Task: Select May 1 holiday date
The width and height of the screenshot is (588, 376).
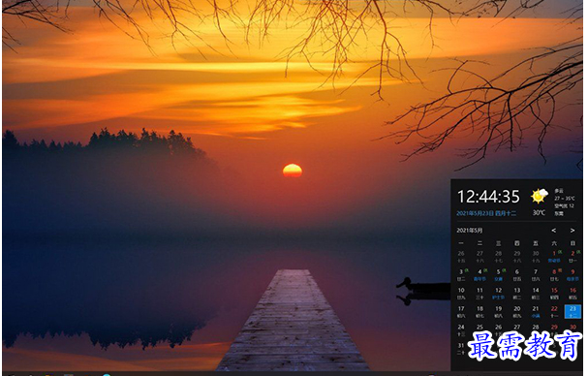Action: (554, 256)
